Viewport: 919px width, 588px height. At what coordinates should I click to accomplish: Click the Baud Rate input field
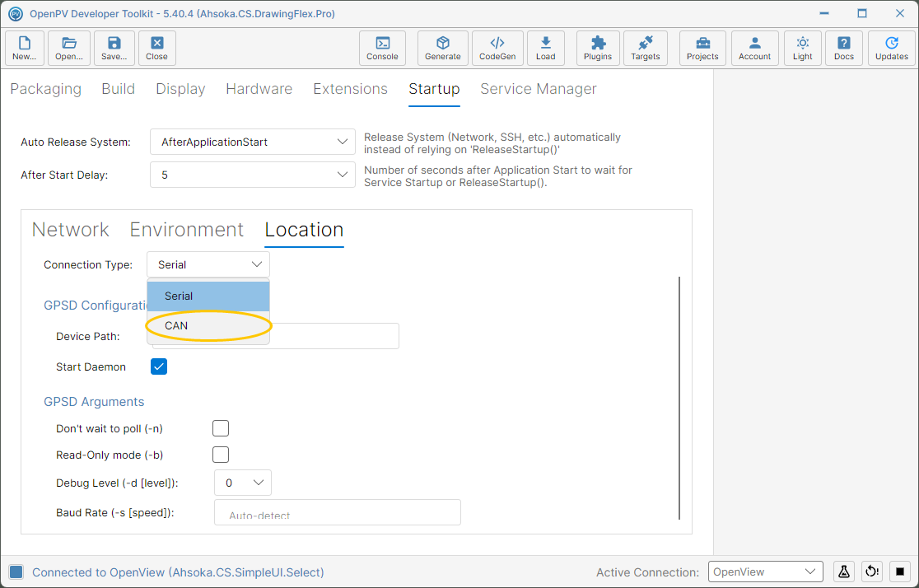[338, 512]
